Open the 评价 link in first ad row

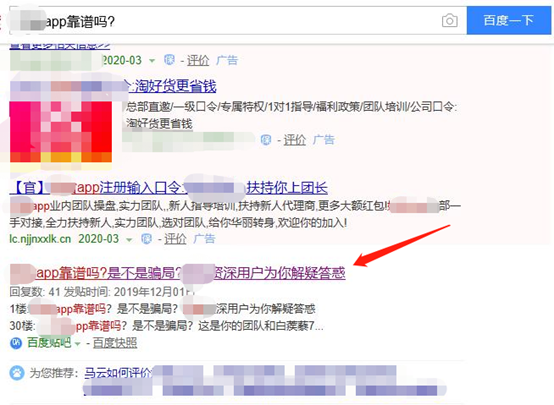tap(198, 60)
